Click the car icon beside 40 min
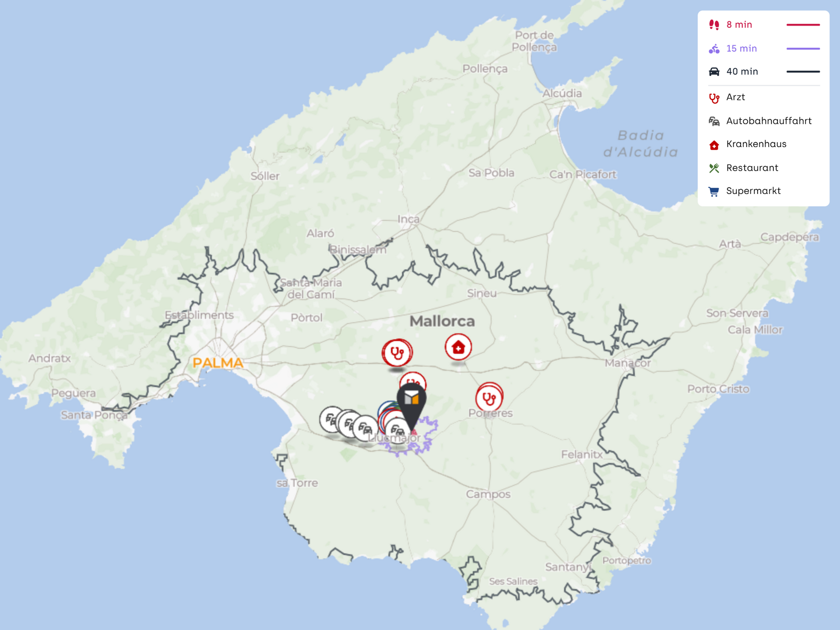 (x=714, y=72)
